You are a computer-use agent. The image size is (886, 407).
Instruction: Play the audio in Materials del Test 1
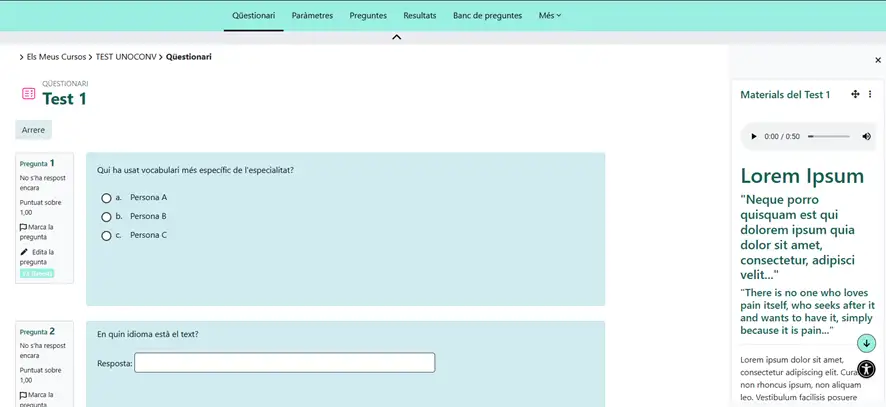click(x=753, y=136)
